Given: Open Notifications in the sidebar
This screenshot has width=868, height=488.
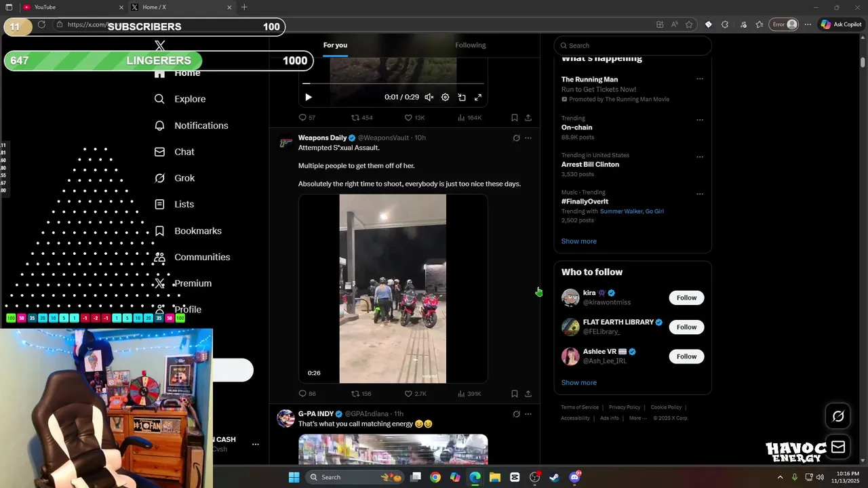Looking at the screenshot, I should (192, 125).
